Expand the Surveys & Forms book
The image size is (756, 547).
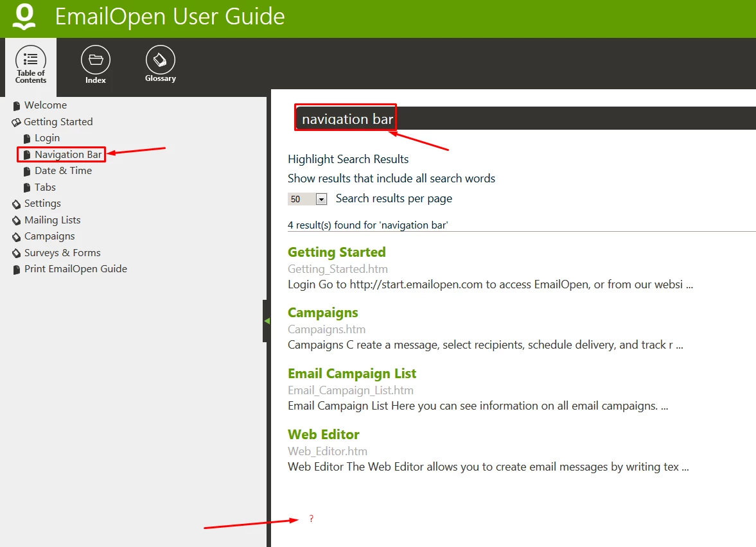pyautogui.click(x=62, y=252)
